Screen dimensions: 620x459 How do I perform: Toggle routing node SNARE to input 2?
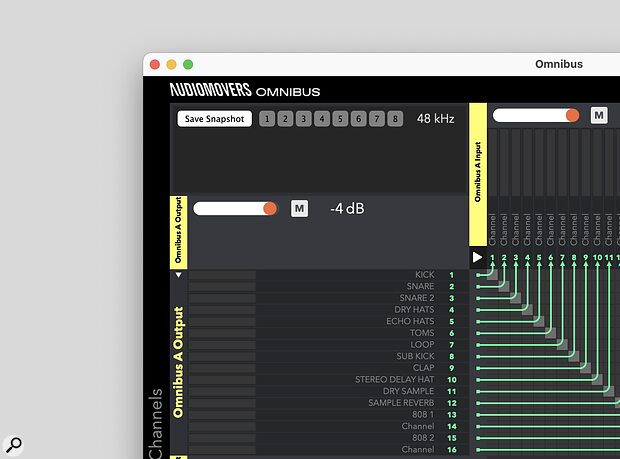pos(504,286)
